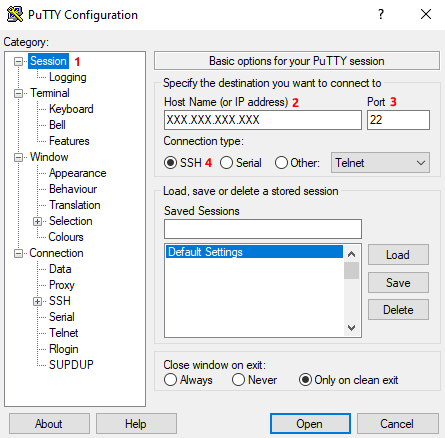Go to the Proxy settings
This screenshot has width=445, height=438.
[62, 285]
